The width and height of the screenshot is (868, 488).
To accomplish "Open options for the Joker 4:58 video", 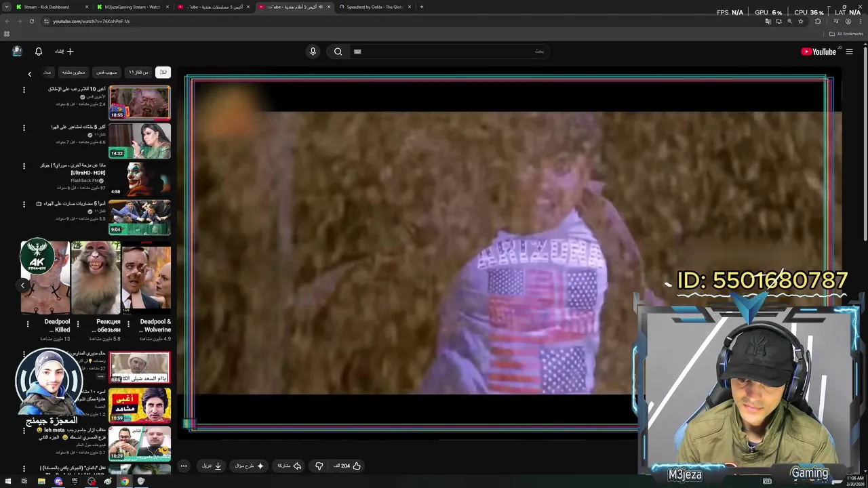I will click(24, 166).
